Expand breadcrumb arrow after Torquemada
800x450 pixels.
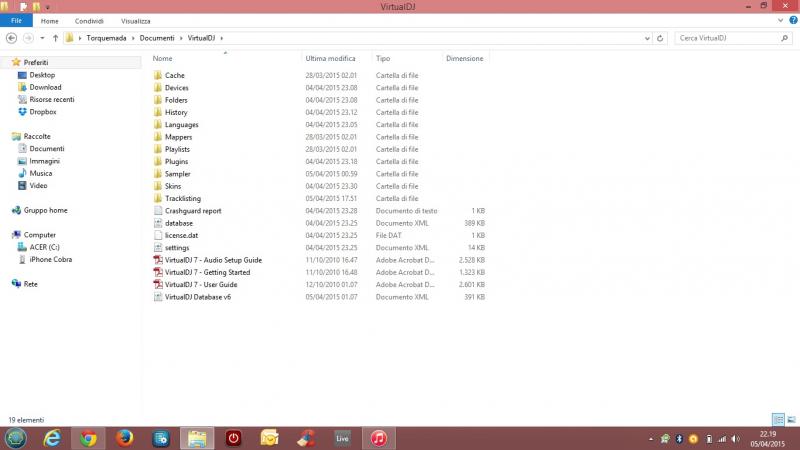point(133,38)
